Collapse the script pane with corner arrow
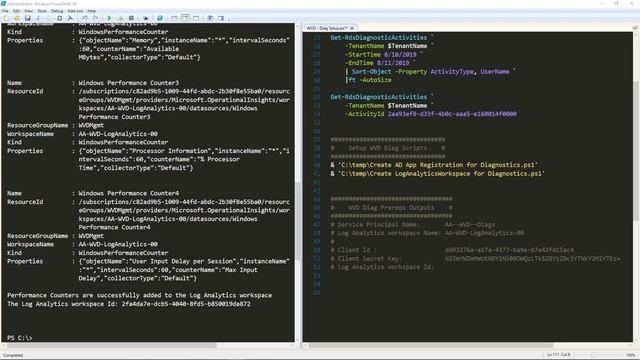The width and height of the screenshot is (640, 360). tap(635, 28)
